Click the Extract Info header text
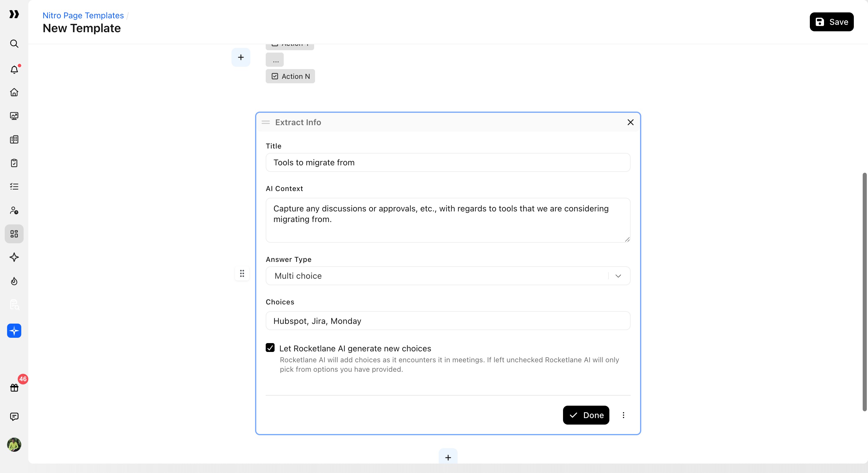This screenshot has height=473, width=868. 298,122
